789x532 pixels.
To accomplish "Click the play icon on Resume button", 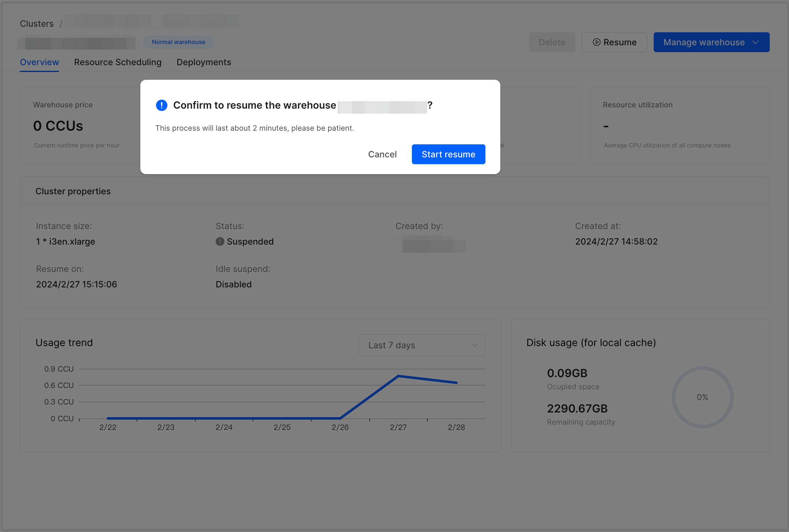I will 596,42.
